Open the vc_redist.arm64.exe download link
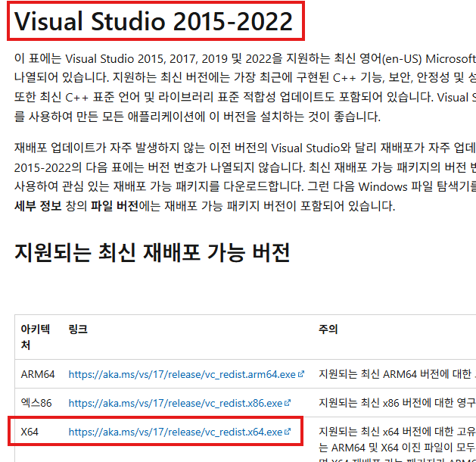This screenshot has height=462, width=476. tap(182, 374)
